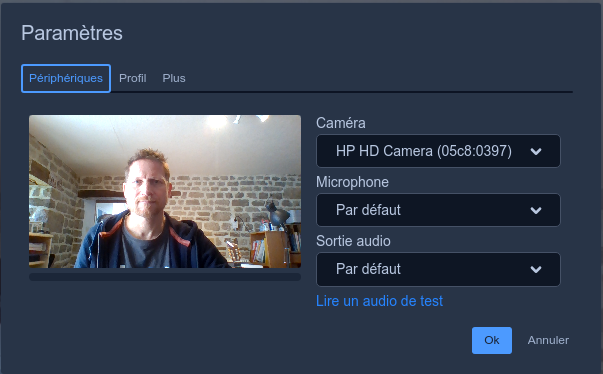Open the HP HD Camera selection box
This screenshot has width=603, height=374.
(x=438, y=151)
